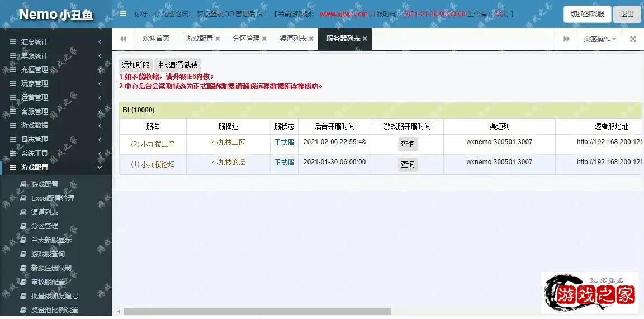The width and height of the screenshot is (644, 319).
Task: Close the 游戏配置 tab using its X
Action: 217,39
